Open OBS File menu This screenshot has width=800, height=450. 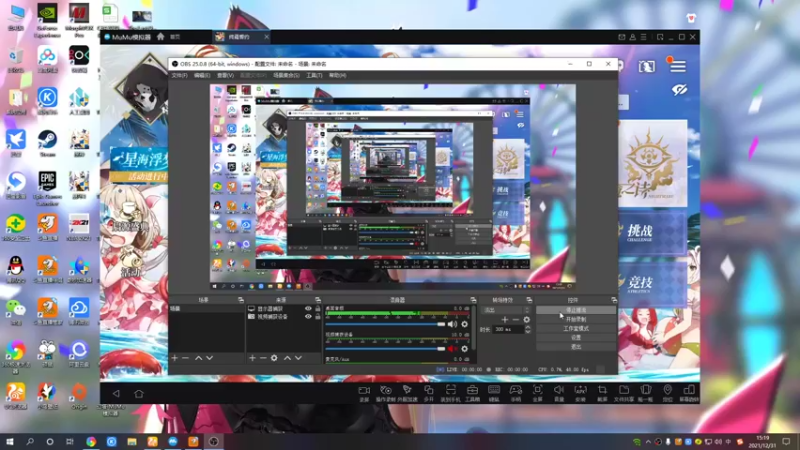[180, 76]
